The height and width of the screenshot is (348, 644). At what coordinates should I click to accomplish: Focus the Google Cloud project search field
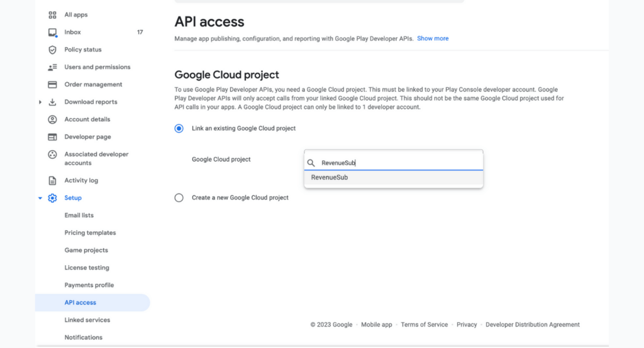tap(394, 163)
